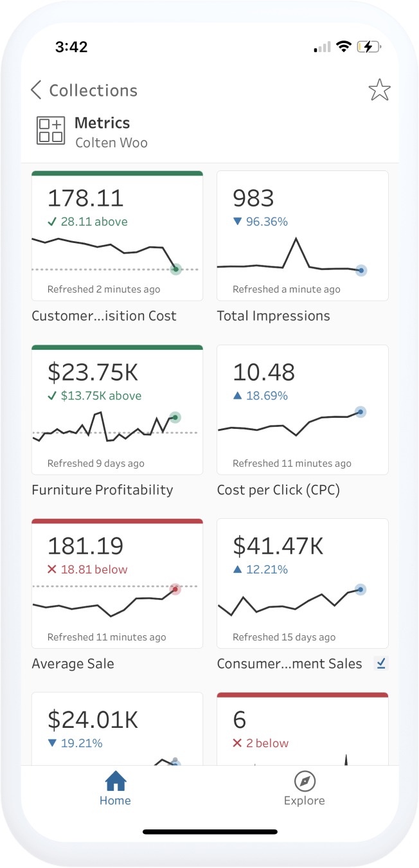Click the 983 metric value
The width and height of the screenshot is (419, 868).
pyautogui.click(x=253, y=198)
